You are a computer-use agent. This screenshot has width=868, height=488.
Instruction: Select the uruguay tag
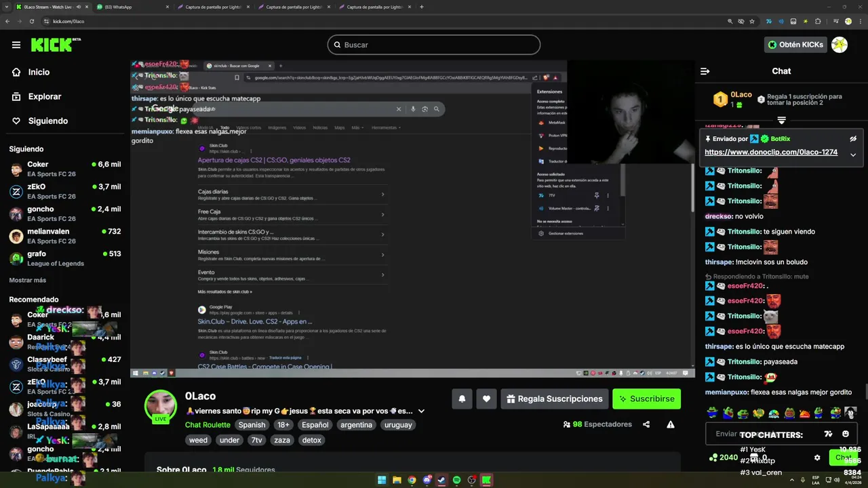(398, 425)
